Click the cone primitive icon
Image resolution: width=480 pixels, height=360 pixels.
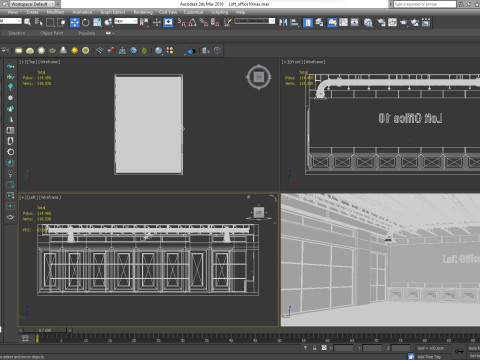[x=63, y=50]
